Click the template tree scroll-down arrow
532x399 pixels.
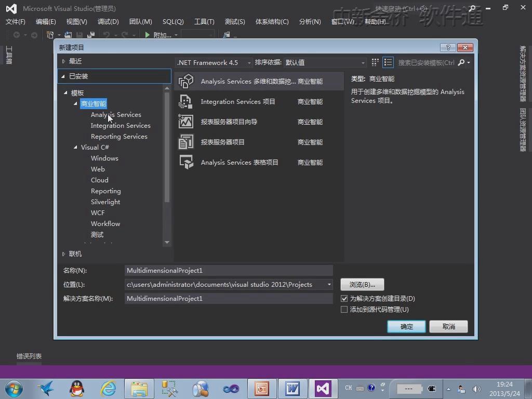[167, 242]
